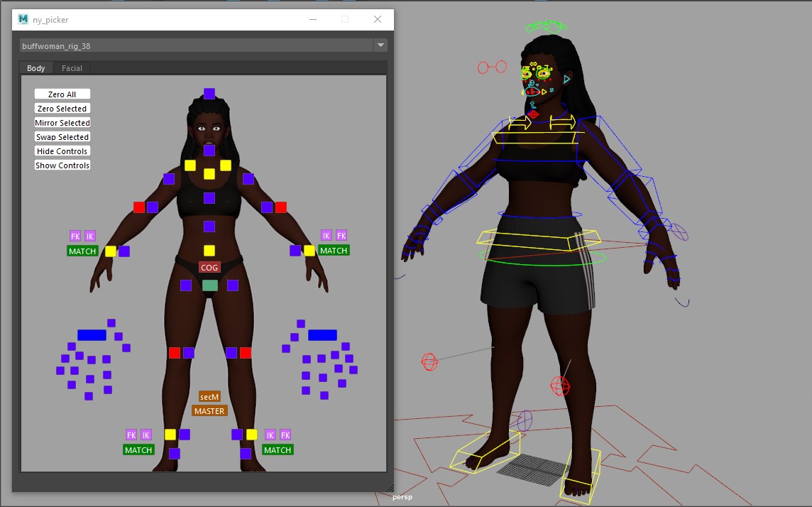Click the buffwoman_rig_38 rig name field
Screen dimensions: 812x507
(197, 45)
